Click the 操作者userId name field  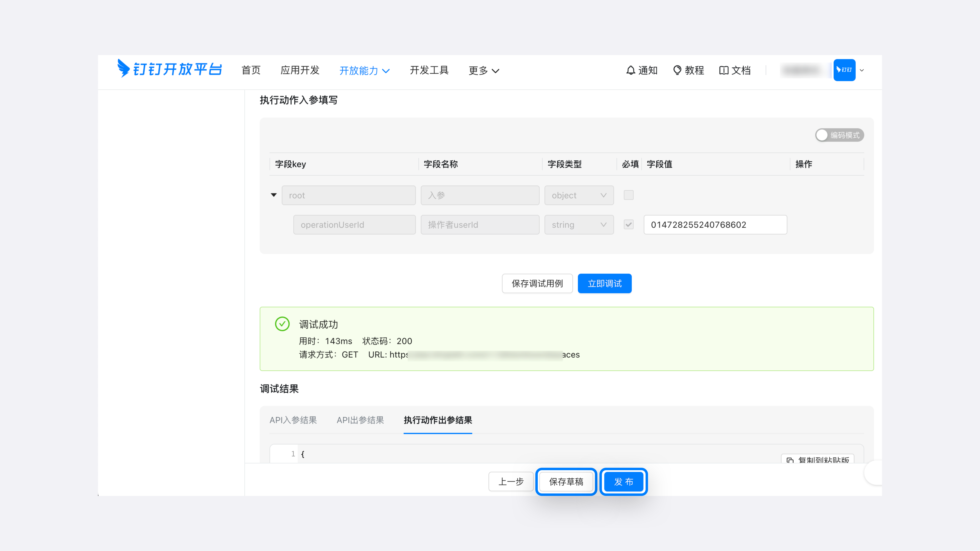480,224
